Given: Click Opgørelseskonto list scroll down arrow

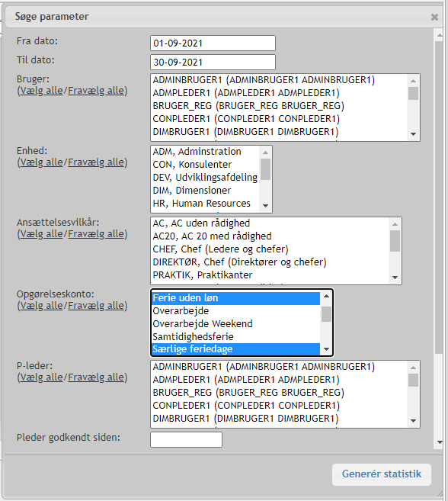Looking at the screenshot, I should [326, 349].
